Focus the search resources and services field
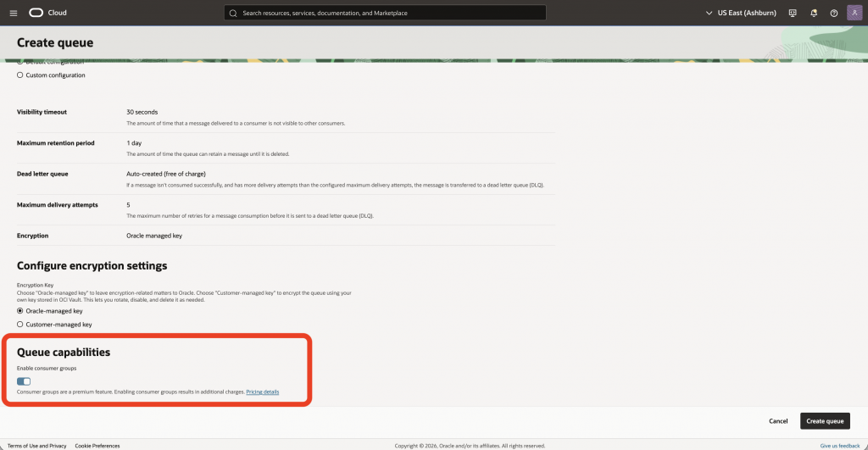 (x=386, y=13)
